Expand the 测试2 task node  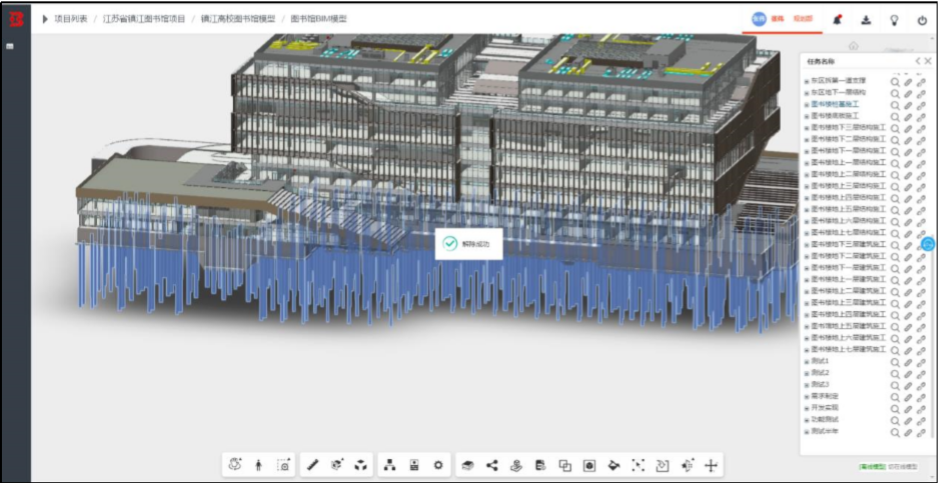(x=806, y=373)
